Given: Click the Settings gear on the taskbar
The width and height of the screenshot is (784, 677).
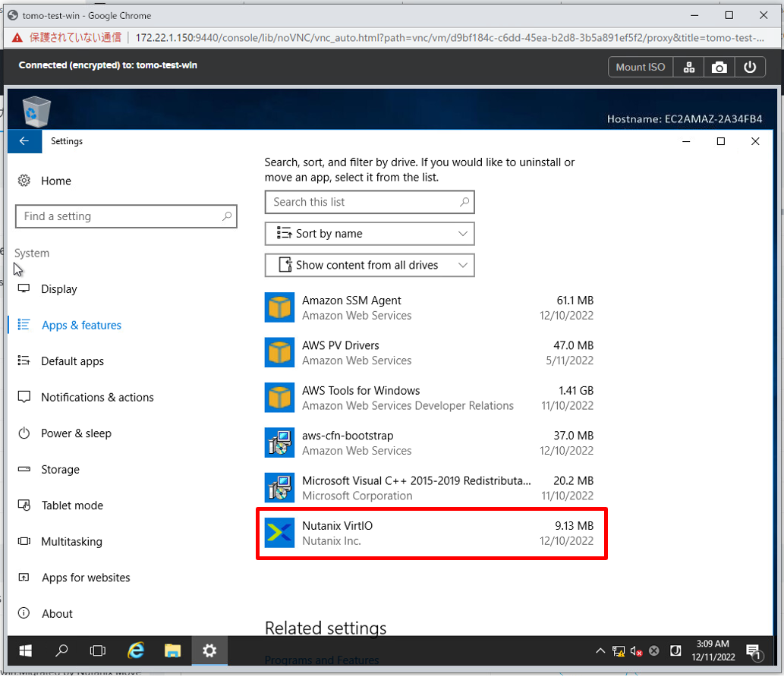Looking at the screenshot, I should [209, 650].
